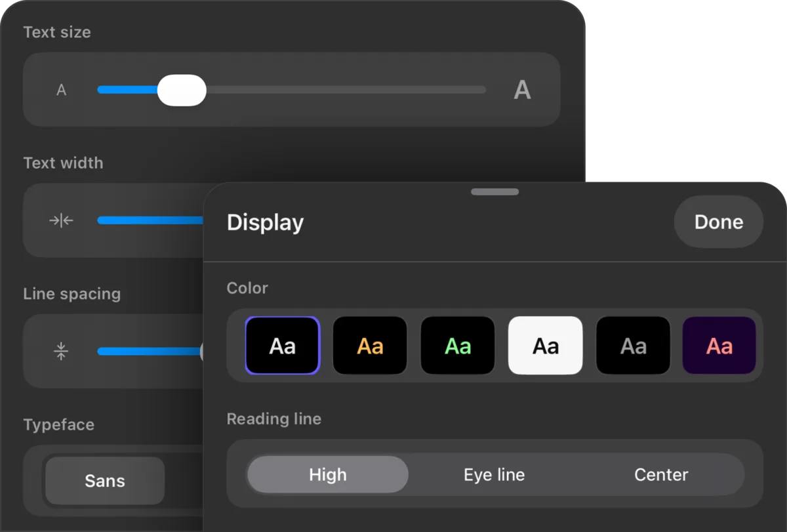This screenshot has height=532, width=787.
Task: Click the Line spacing slider track
Action: (150, 351)
